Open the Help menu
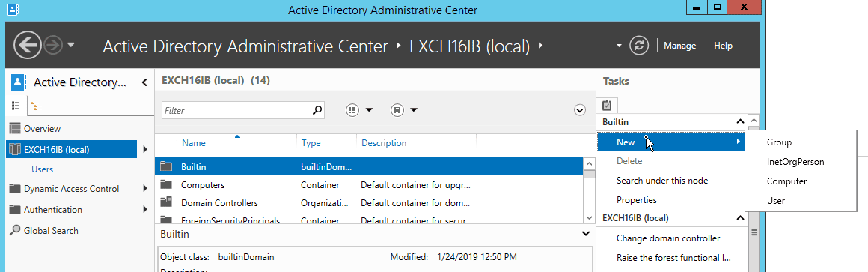The height and width of the screenshot is (272, 868). pyautogui.click(x=723, y=46)
